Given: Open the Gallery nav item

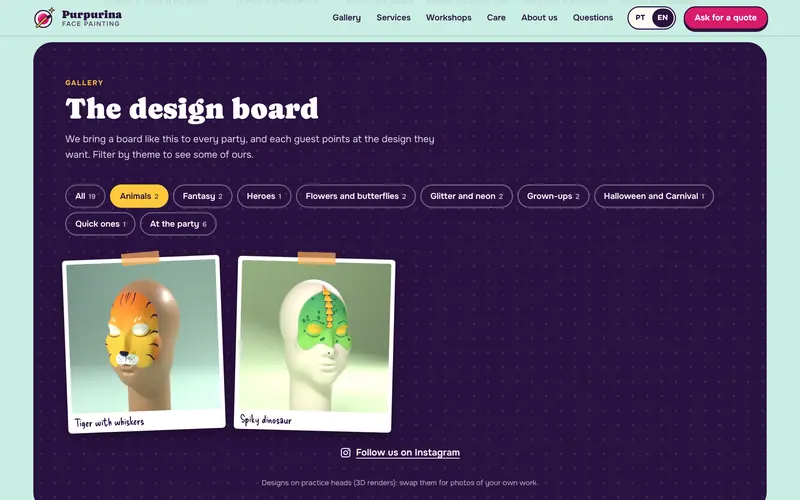Looking at the screenshot, I should [x=346, y=18].
